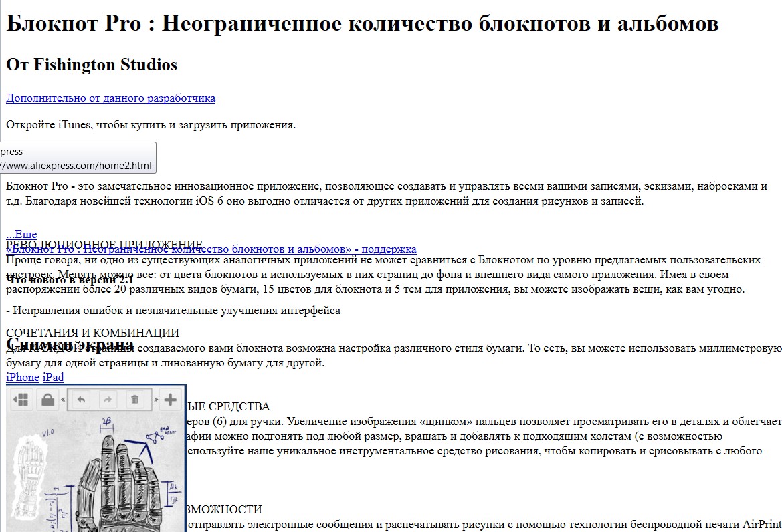The height and width of the screenshot is (532, 782).
Task: Click the undo arrow in the app screenshot
Action: click(82, 400)
